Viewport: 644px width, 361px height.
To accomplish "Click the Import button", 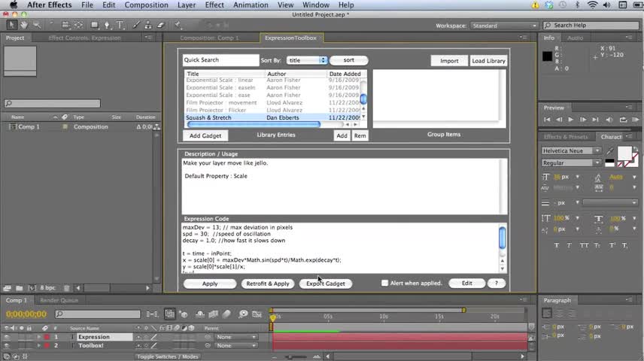I will 449,60.
